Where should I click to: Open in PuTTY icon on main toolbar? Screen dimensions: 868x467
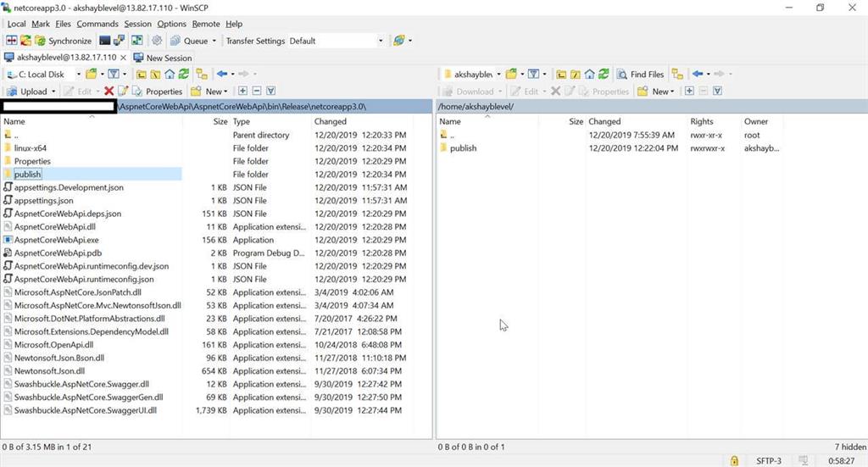pos(119,41)
